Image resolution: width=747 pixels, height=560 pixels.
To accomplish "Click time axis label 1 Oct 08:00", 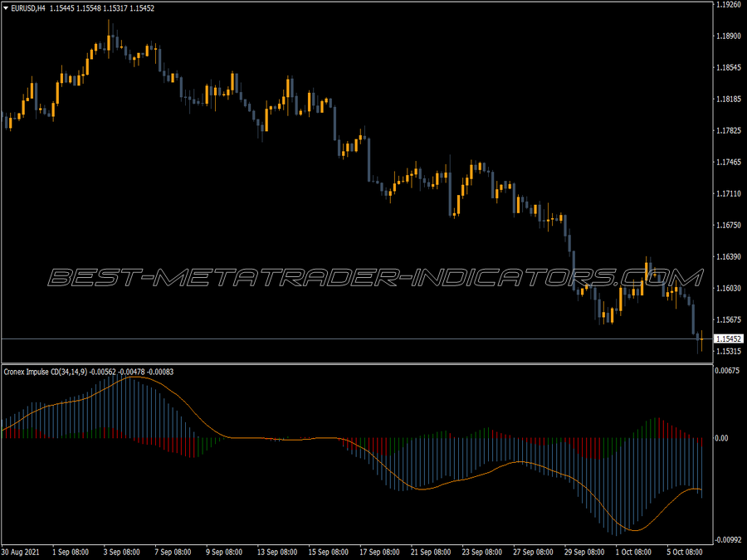I will 633,553.
